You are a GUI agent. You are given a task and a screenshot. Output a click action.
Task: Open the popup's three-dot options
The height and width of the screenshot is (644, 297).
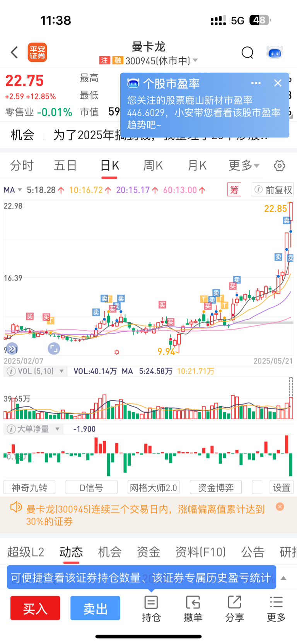(256, 83)
